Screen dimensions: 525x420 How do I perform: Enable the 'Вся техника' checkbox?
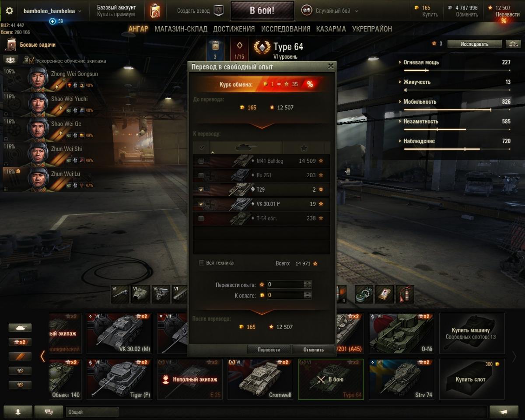pos(202,263)
